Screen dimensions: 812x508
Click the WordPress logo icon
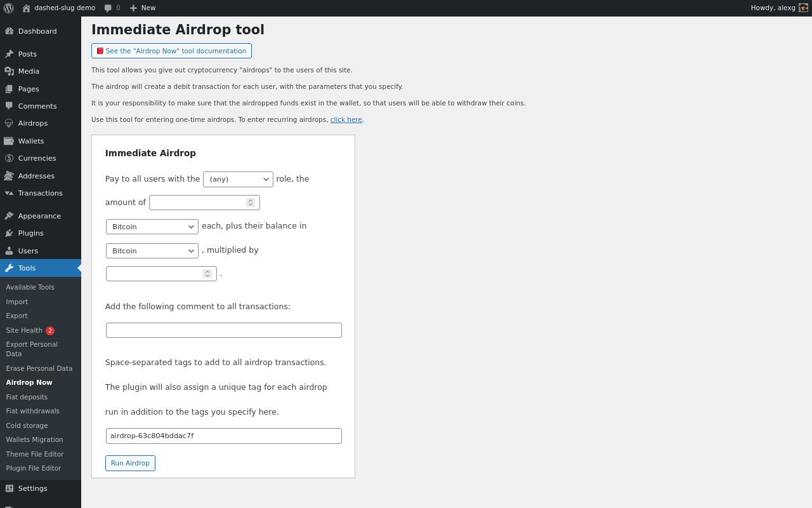coord(8,8)
